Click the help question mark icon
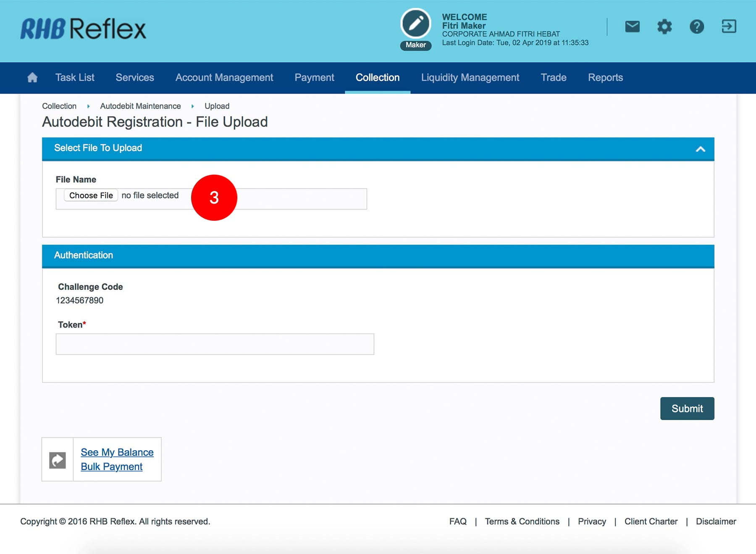Screen dimensions: 756x554 pyautogui.click(x=696, y=27)
